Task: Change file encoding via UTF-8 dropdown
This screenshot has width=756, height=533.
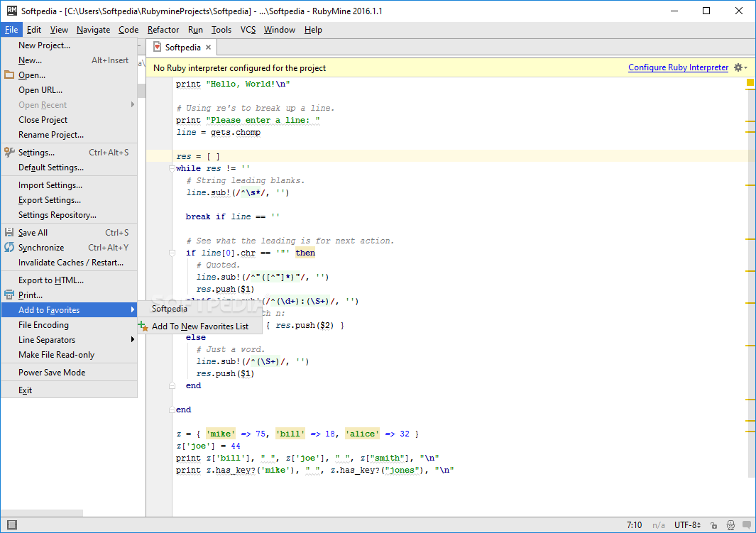Action: [x=688, y=525]
